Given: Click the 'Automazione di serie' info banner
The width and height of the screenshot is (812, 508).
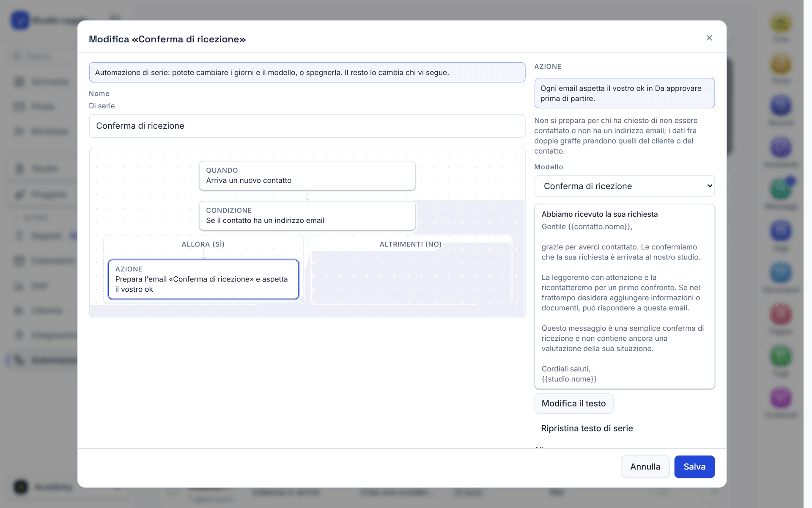Looking at the screenshot, I should (x=307, y=72).
